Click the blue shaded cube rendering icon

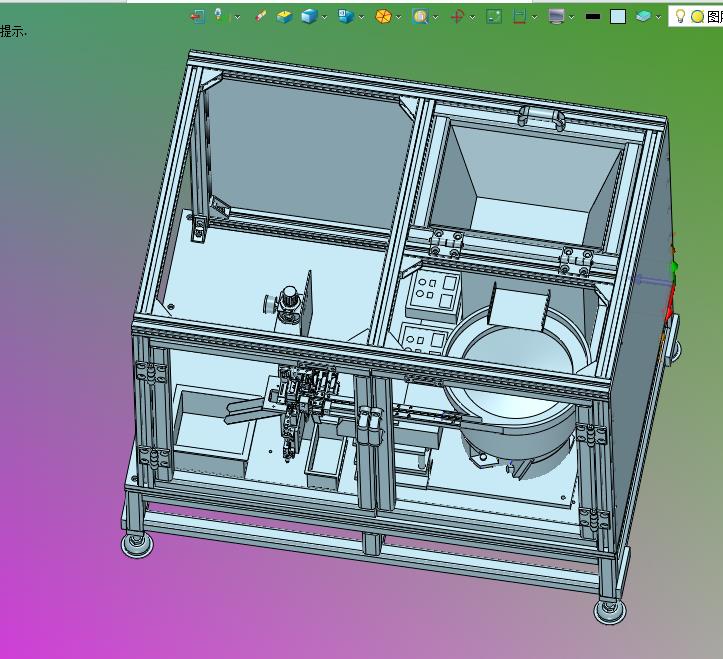pos(309,17)
